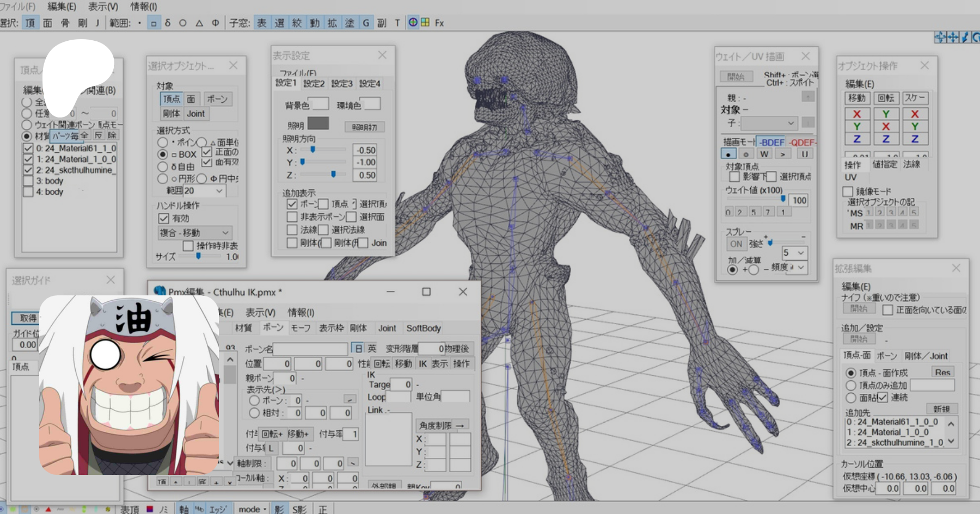Choose bone (骨) selection mode in toolbar
980x514 pixels.
(65, 23)
